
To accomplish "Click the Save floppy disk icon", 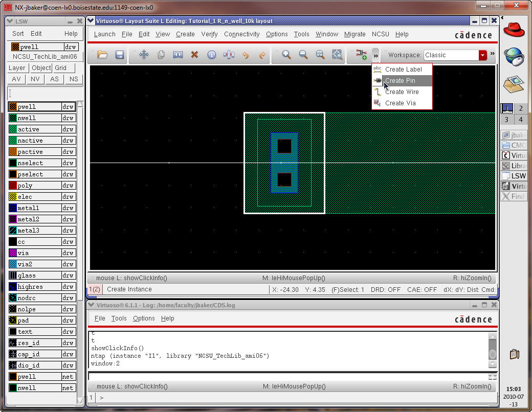I will pyautogui.click(x=120, y=55).
